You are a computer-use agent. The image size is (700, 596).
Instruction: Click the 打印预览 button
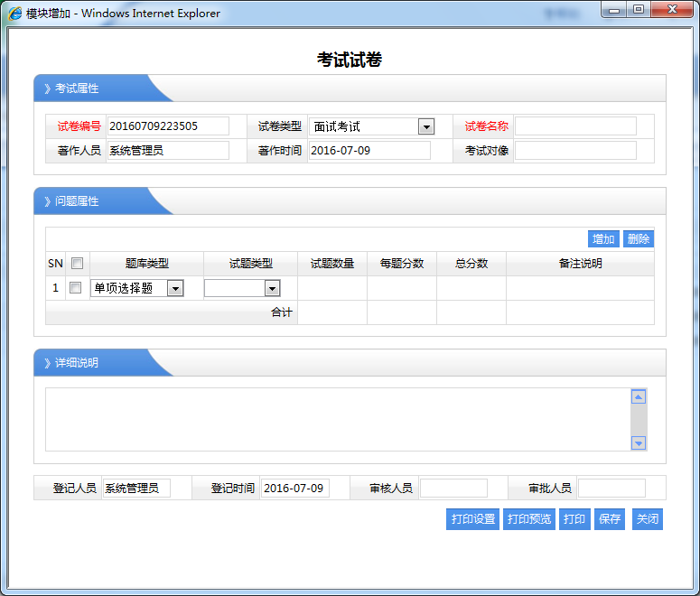coord(529,519)
